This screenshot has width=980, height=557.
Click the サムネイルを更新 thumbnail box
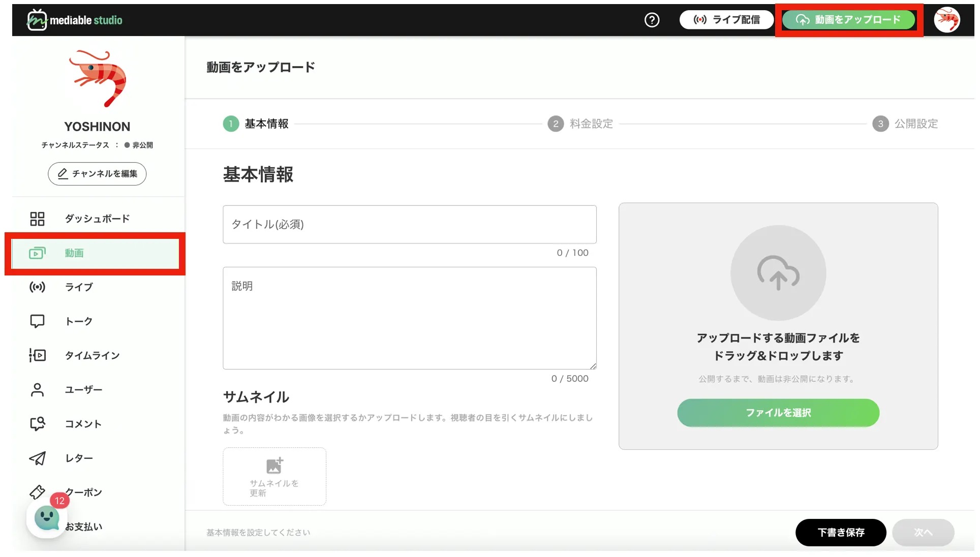[274, 477]
